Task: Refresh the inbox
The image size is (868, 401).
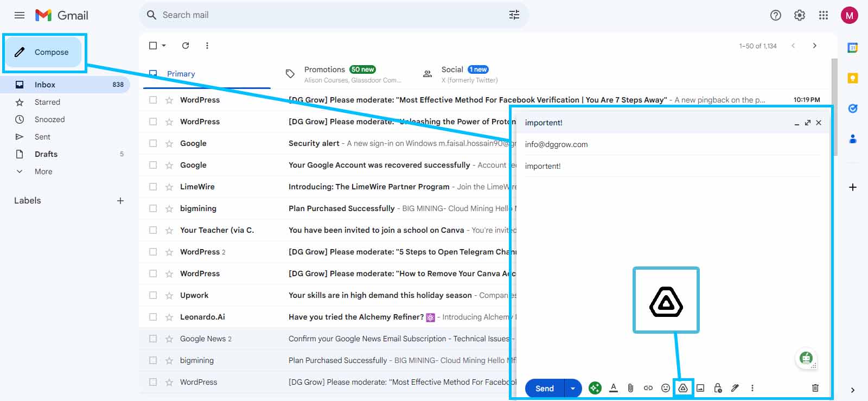Action: 186,46
